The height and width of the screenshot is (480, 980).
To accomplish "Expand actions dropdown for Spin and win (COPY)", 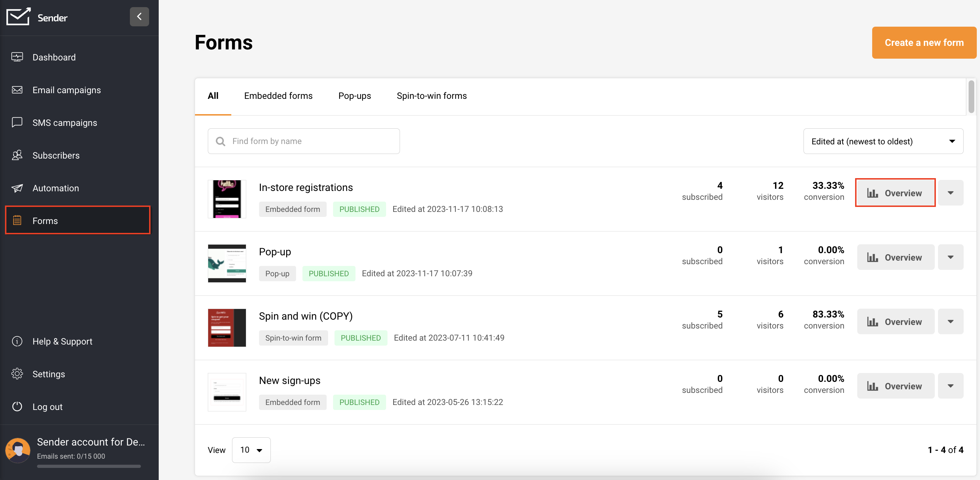I will click(x=950, y=321).
